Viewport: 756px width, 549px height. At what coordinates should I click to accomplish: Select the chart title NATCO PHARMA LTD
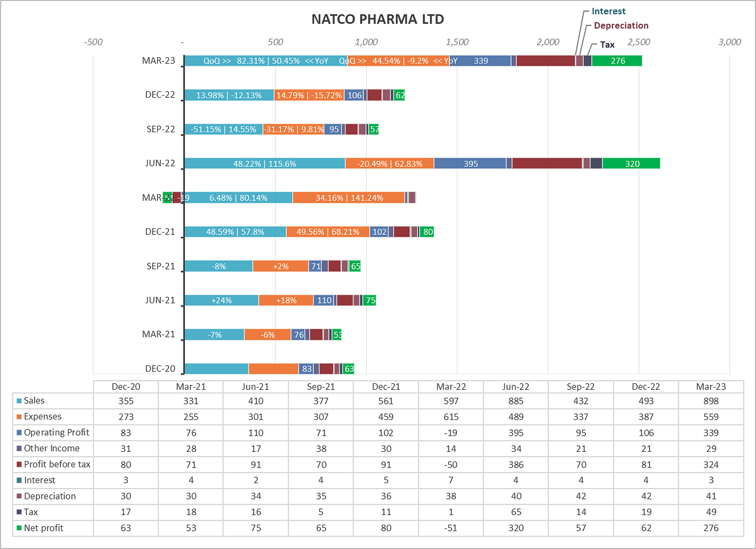point(378,19)
